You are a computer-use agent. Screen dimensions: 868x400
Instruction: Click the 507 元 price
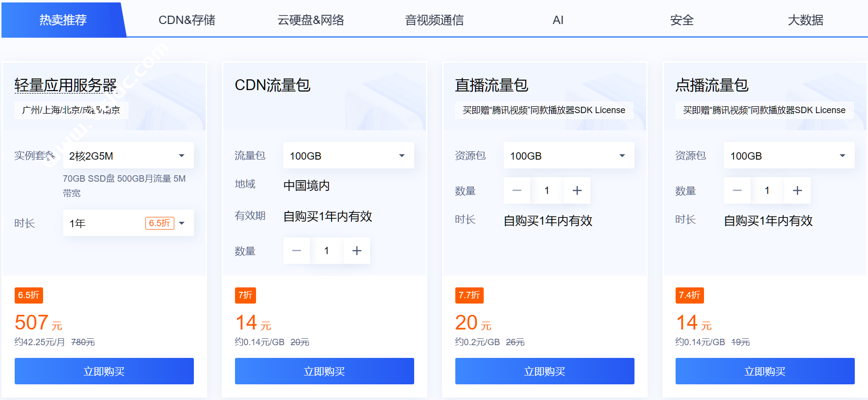38,323
